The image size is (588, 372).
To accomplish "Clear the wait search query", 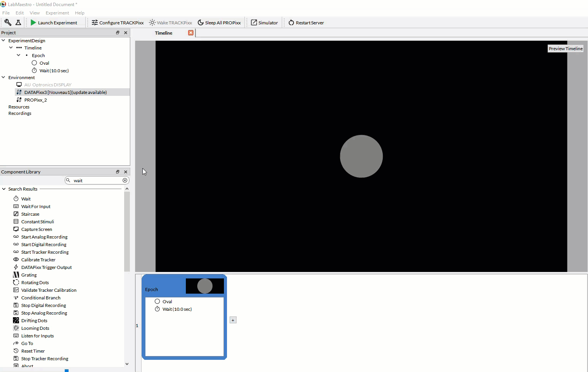I will pyautogui.click(x=125, y=180).
